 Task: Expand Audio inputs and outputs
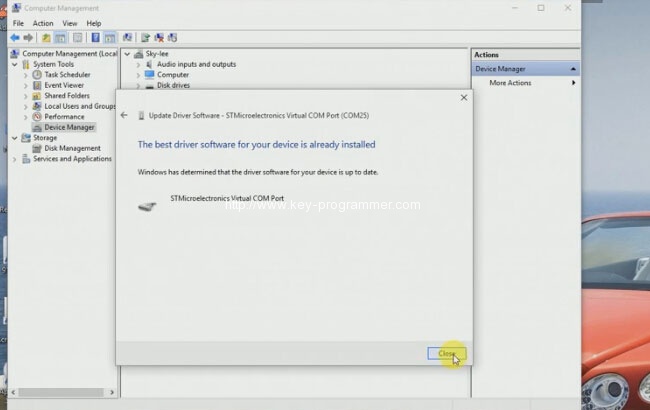pos(138,65)
